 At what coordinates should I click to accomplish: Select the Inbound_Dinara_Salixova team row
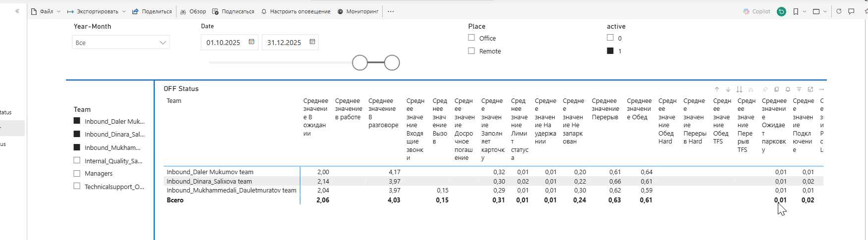tap(209, 182)
